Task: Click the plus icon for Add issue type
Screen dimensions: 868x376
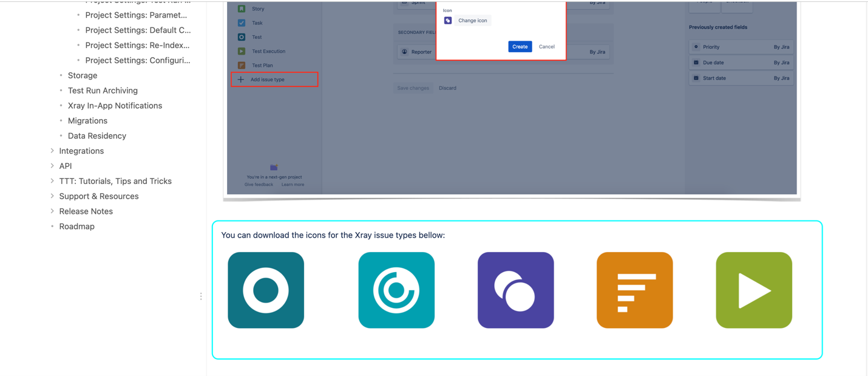Action: coord(241,80)
